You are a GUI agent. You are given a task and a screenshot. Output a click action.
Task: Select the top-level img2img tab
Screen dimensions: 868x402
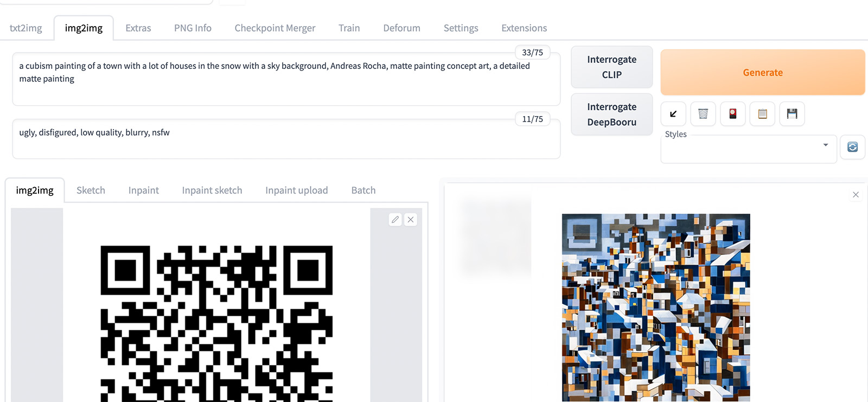84,28
